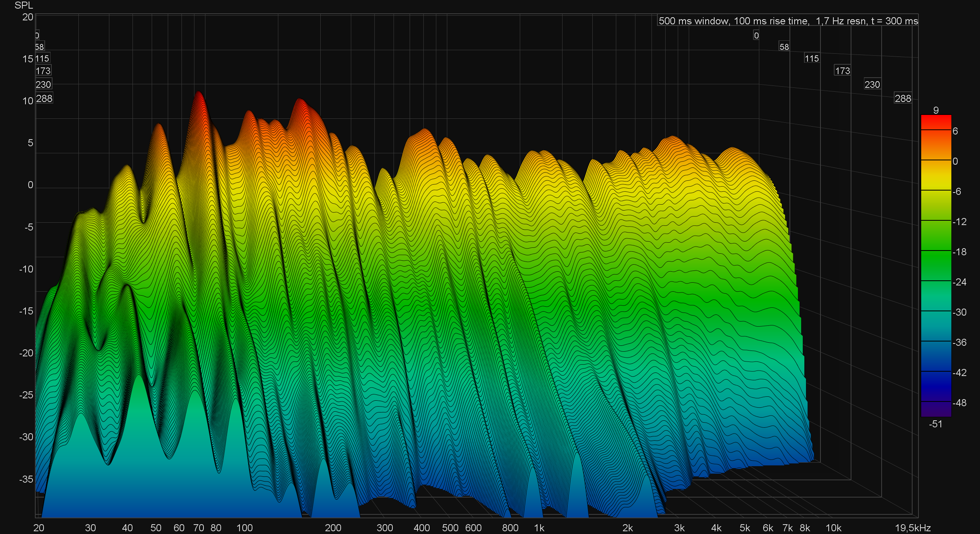
Task: Click the -35 dB SPL axis label
Action: 26,479
